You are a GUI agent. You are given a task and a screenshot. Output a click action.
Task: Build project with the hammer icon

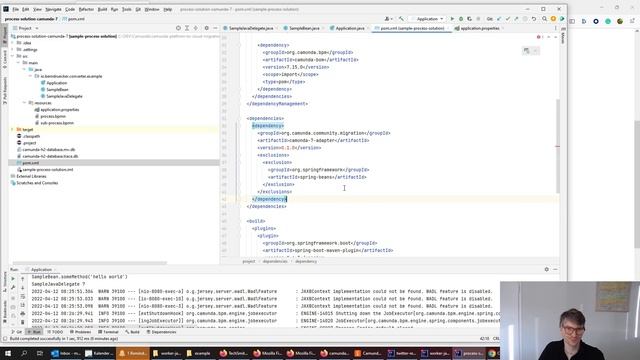pos(401,19)
